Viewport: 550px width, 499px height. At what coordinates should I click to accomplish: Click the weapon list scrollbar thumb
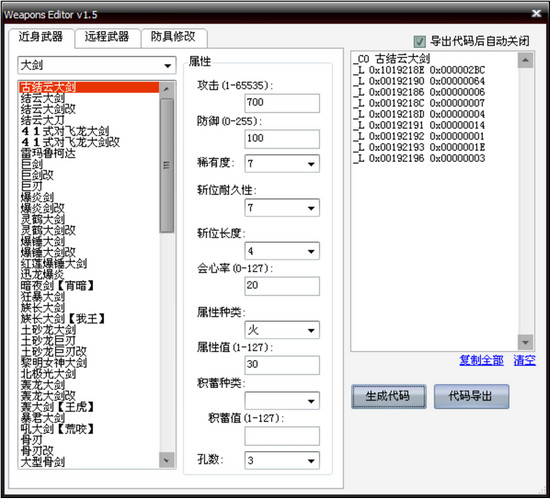pyautogui.click(x=167, y=166)
